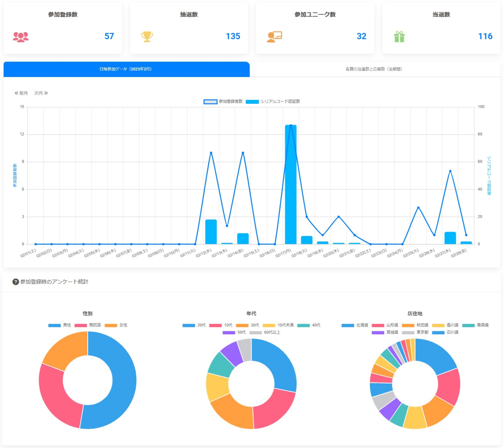This screenshot has height=448, width=504.
Task: Toggle 青森県 in the 居住地 legend
Action: point(475,325)
